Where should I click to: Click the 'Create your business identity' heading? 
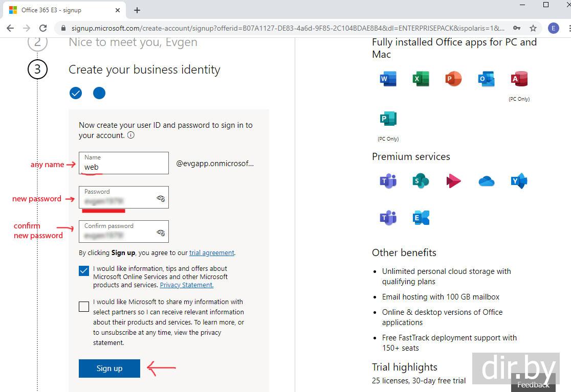(x=144, y=70)
